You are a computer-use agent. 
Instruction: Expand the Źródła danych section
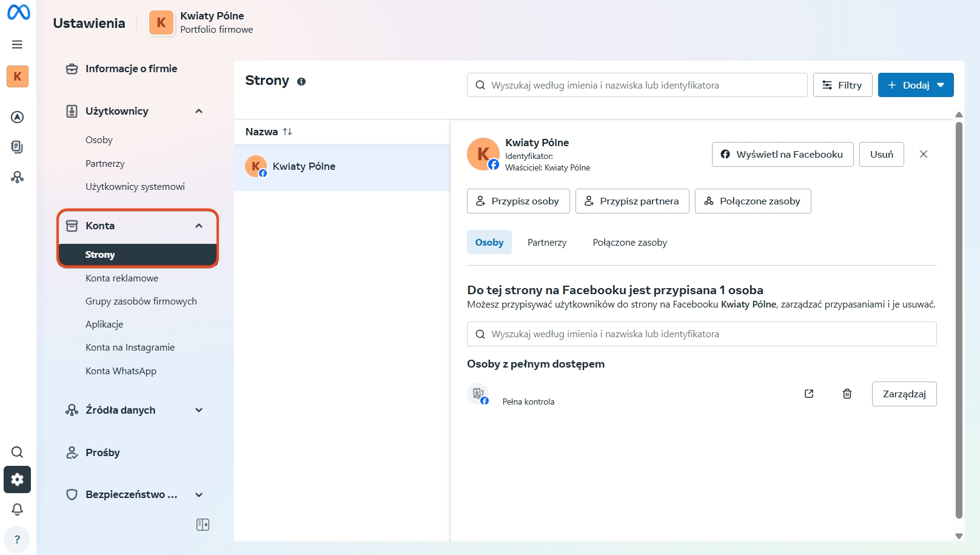[x=199, y=410]
